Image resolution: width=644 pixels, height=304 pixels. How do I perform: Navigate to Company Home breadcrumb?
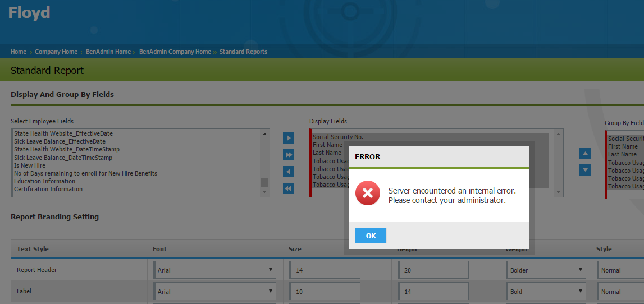point(56,52)
